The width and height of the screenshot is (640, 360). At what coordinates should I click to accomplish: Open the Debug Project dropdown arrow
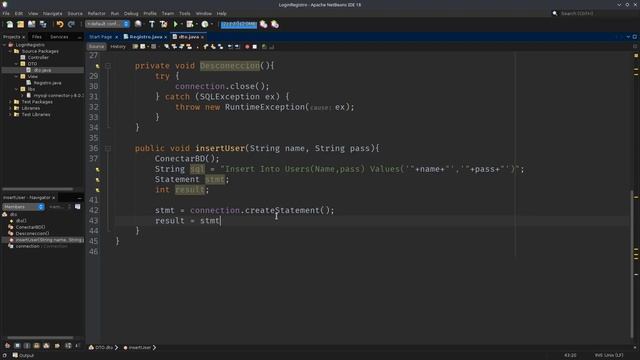click(197, 24)
